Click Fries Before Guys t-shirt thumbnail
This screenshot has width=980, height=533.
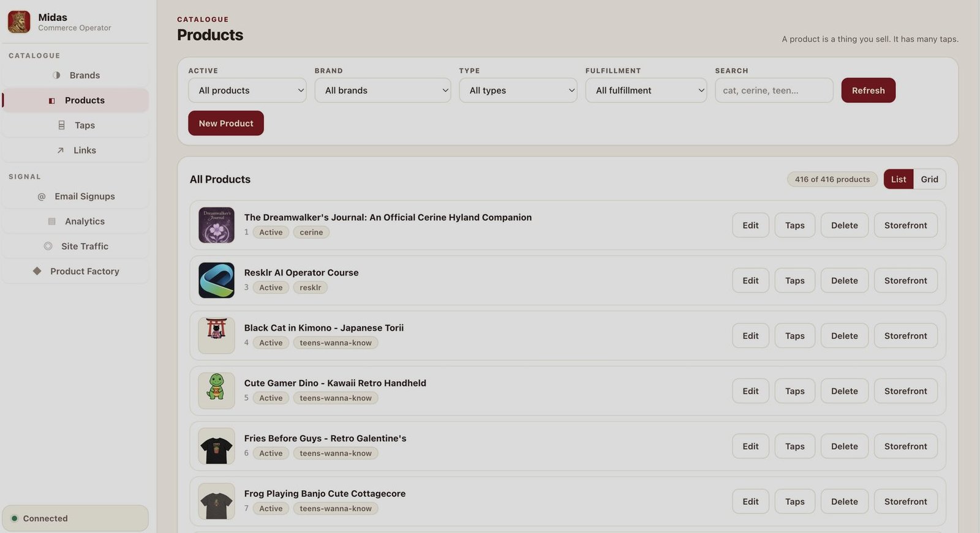pos(216,446)
